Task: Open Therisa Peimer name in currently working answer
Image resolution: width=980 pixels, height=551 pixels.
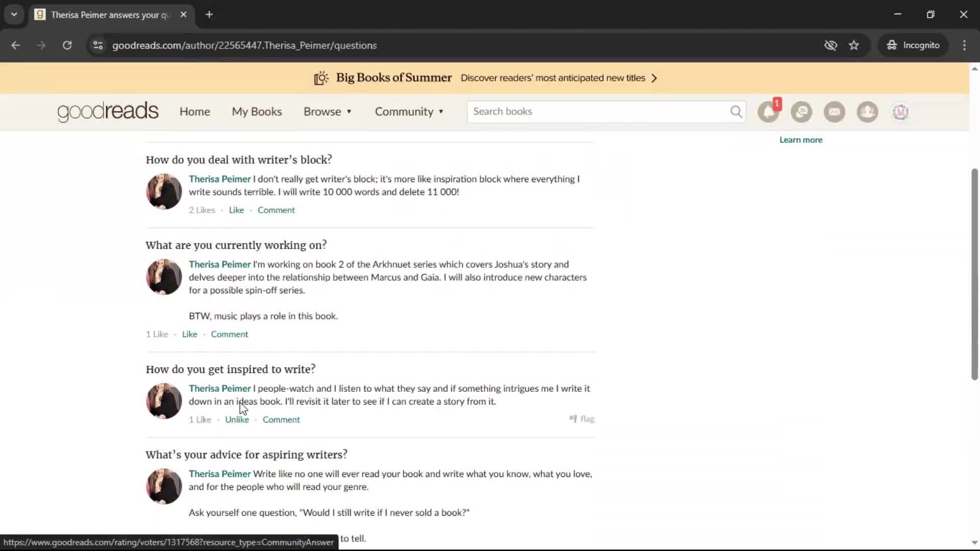Action: pos(220,264)
